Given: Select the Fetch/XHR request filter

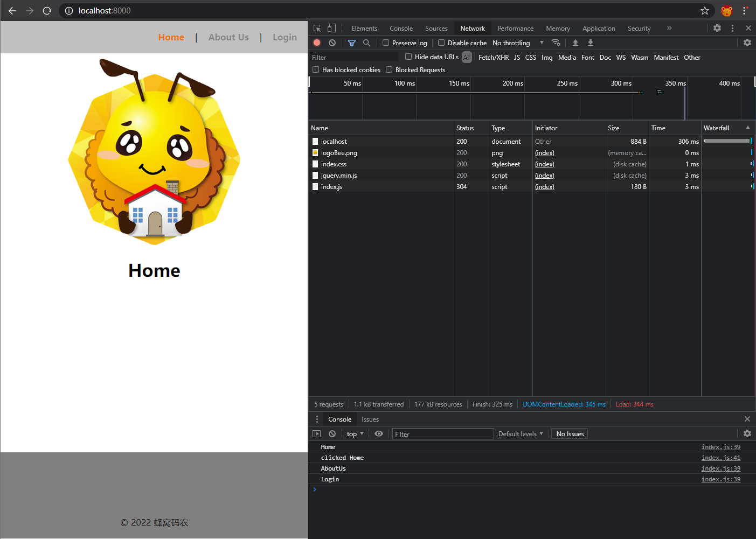Looking at the screenshot, I should tap(494, 58).
